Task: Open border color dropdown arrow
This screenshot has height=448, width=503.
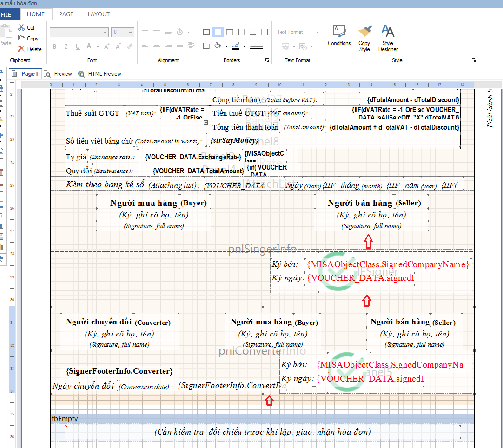Action: (x=244, y=46)
